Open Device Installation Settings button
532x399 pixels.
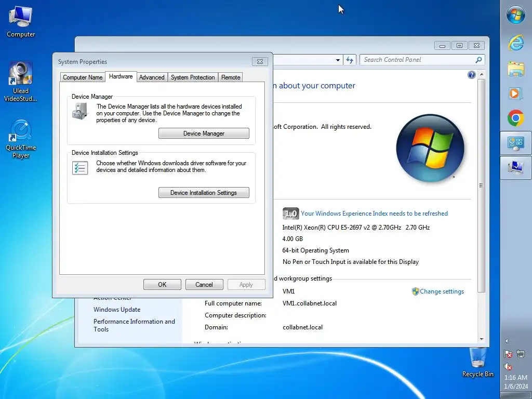204,193
